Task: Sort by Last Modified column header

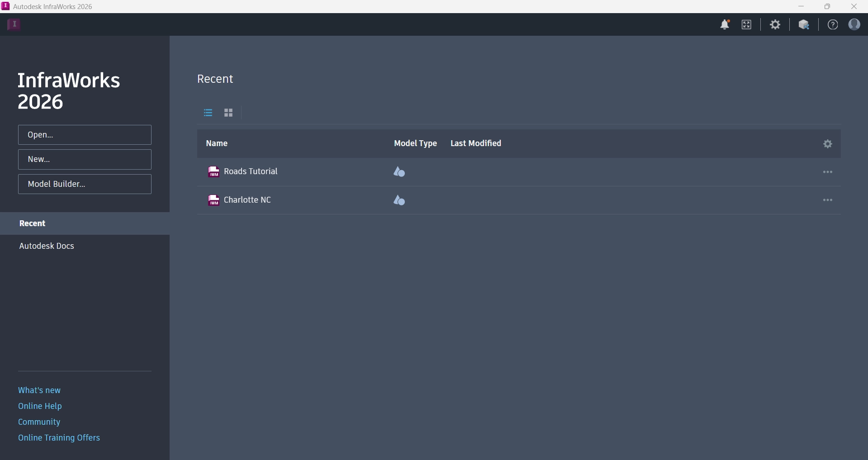Action: pos(475,143)
